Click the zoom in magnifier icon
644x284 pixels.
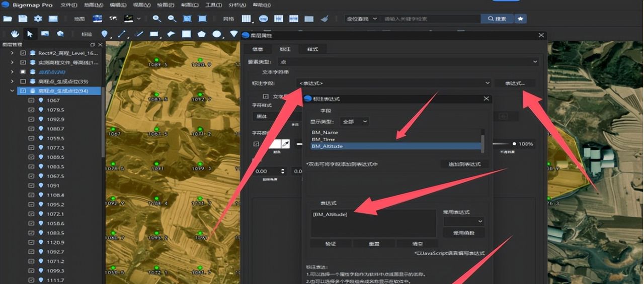[x=156, y=19]
